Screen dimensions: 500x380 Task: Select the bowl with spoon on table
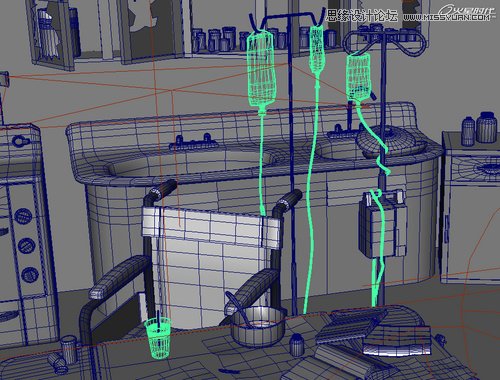[258, 325]
